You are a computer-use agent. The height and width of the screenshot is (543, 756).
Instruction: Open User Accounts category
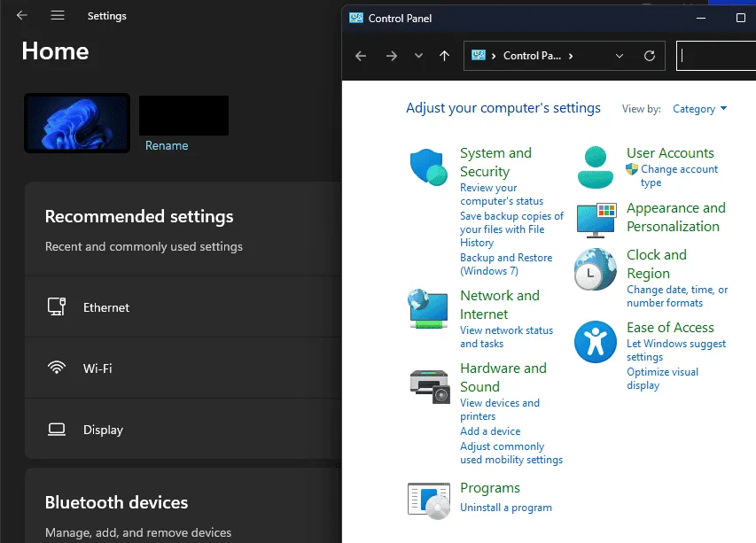pos(670,152)
